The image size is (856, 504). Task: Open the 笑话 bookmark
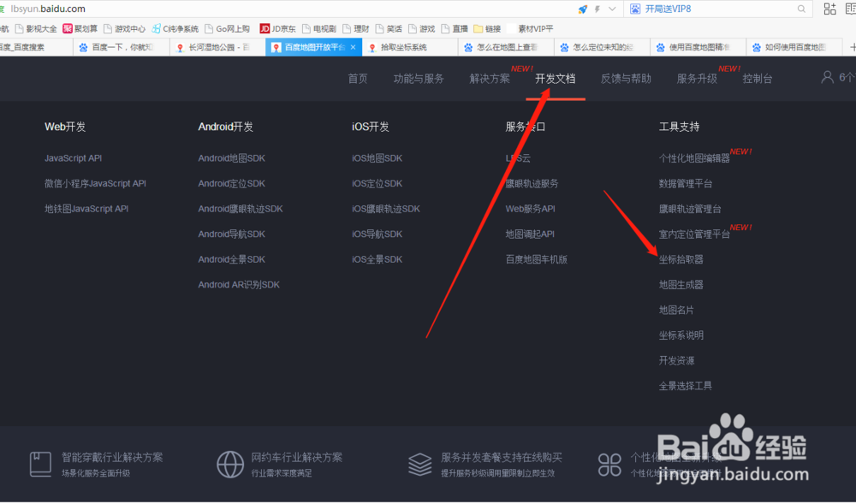coord(389,29)
